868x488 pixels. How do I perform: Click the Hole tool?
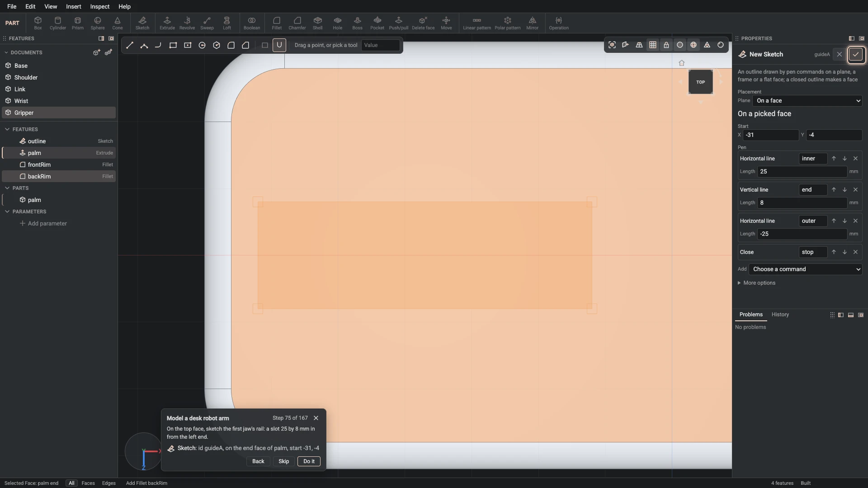[338, 23]
